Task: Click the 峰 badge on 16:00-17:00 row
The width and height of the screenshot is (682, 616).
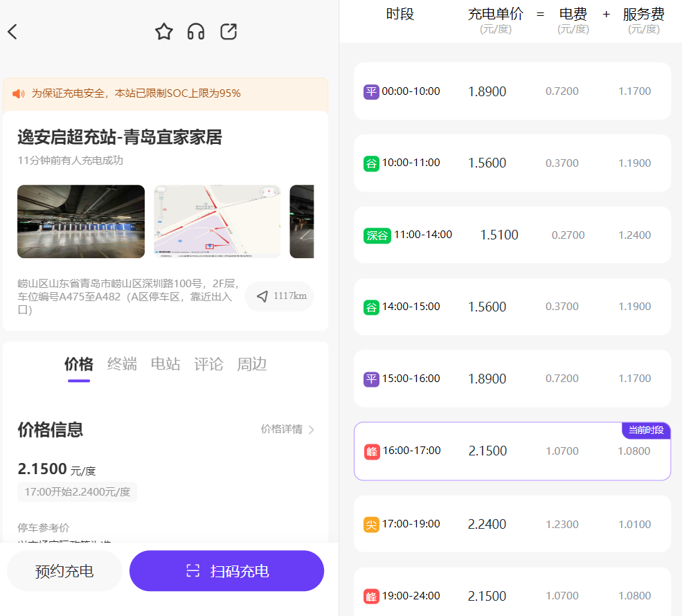Action: pyautogui.click(x=372, y=452)
